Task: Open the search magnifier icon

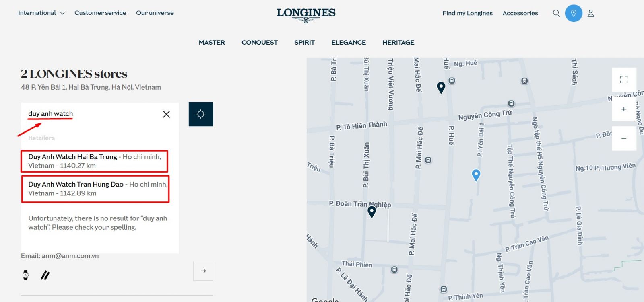Action: 556,13
